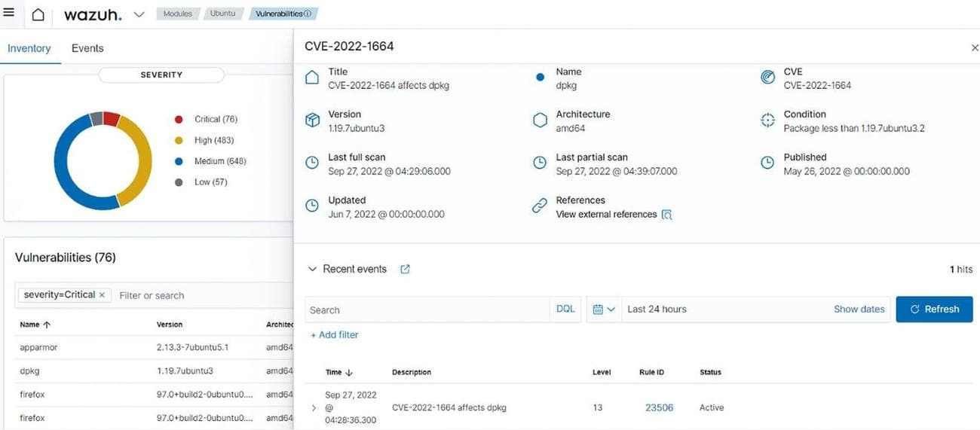This screenshot has width=980, height=430.
Task: Expand the event row from Sep 27
Action: click(314, 408)
